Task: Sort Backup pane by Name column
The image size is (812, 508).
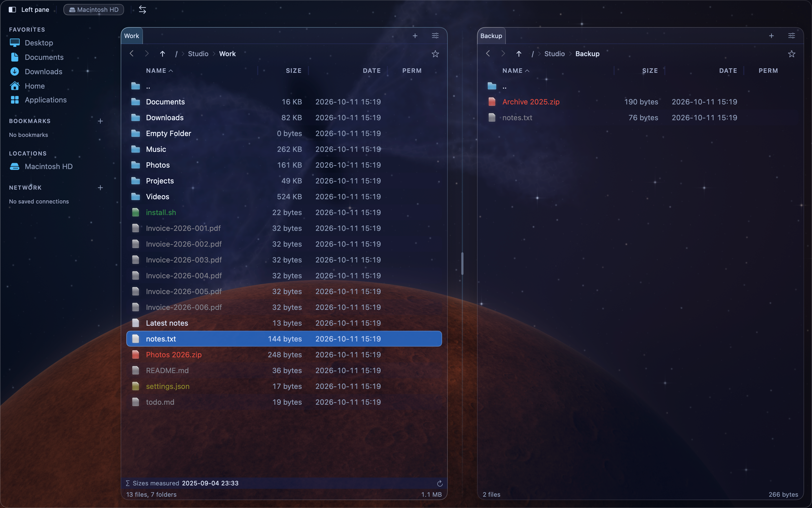Action: [x=516, y=71]
